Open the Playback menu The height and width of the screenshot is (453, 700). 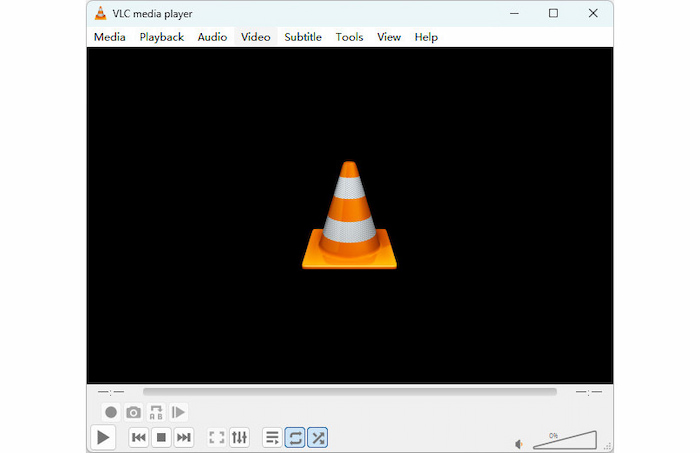162,37
